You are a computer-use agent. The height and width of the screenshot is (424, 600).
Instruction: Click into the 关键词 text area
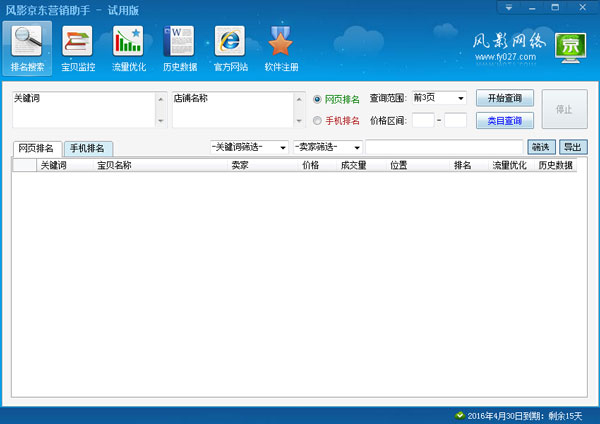[x=84, y=109]
